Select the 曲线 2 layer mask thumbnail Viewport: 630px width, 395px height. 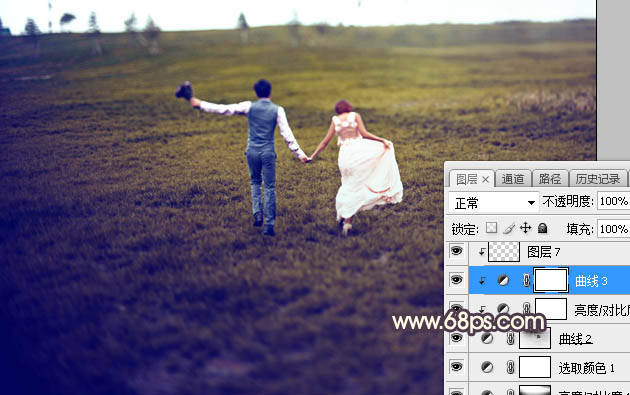(535, 338)
